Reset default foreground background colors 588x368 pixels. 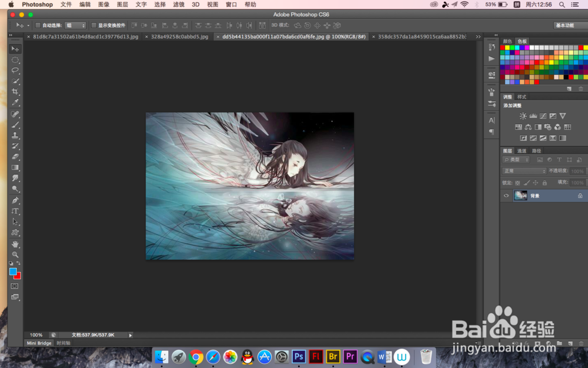point(11,264)
